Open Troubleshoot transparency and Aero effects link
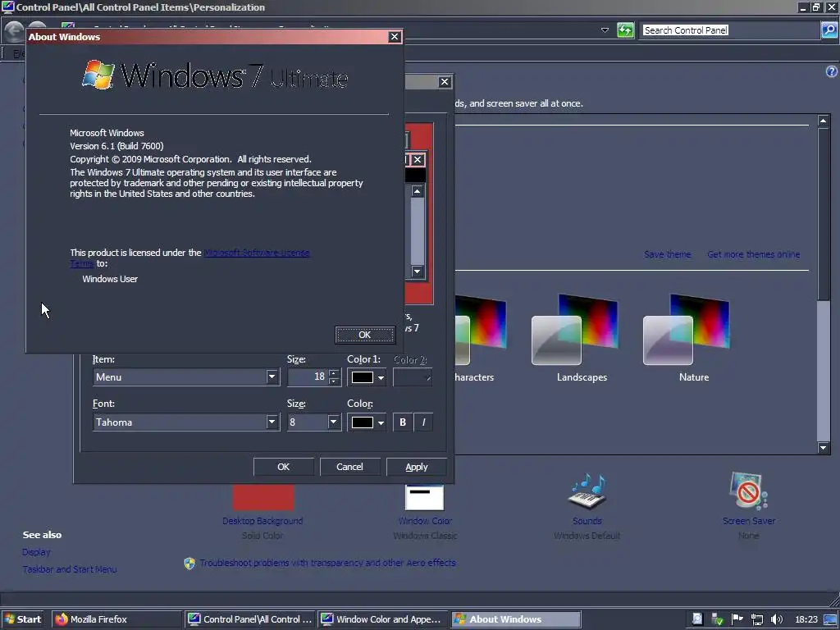This screenshot has width=840, height=630. 328,563
